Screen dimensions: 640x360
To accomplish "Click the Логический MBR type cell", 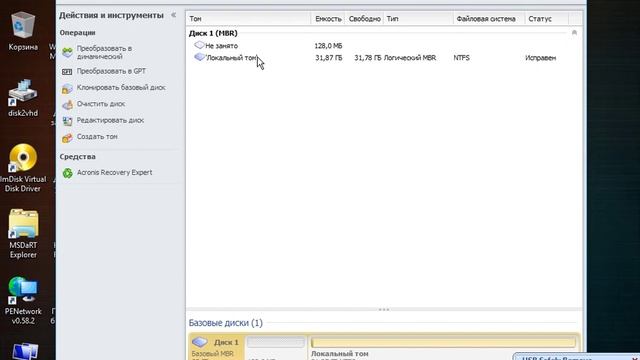I will (x=410, y=58).
